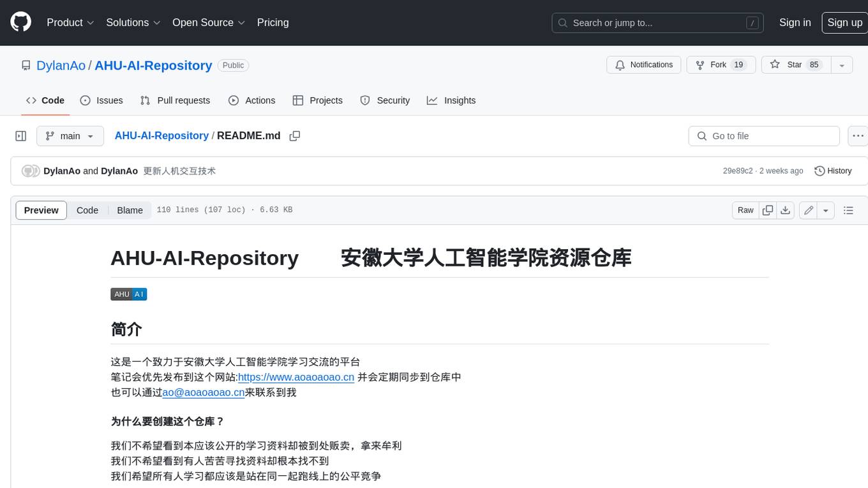Viewport: 868px width, 488px height.
Task: Star the repository
Action: pyautogui.click(x=795, y=65)
